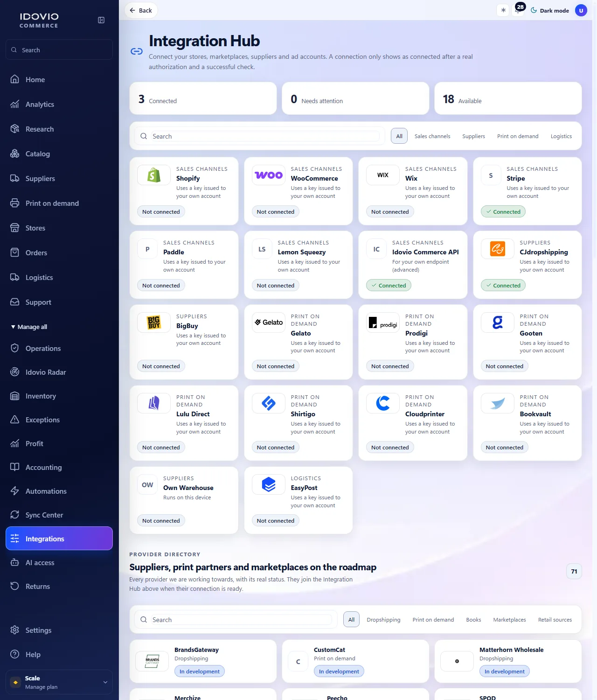
Task: Click the Prodigi logo
Action: (383, 322)
